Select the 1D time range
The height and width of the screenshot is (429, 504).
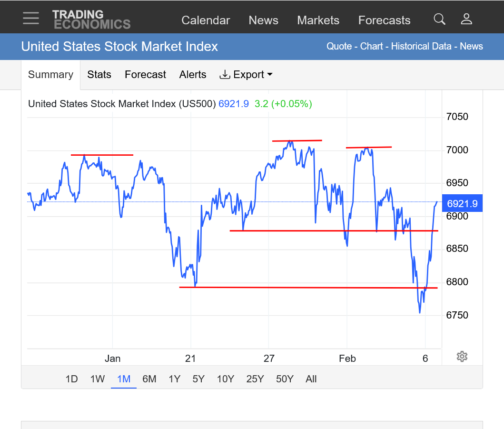[71, 379]
